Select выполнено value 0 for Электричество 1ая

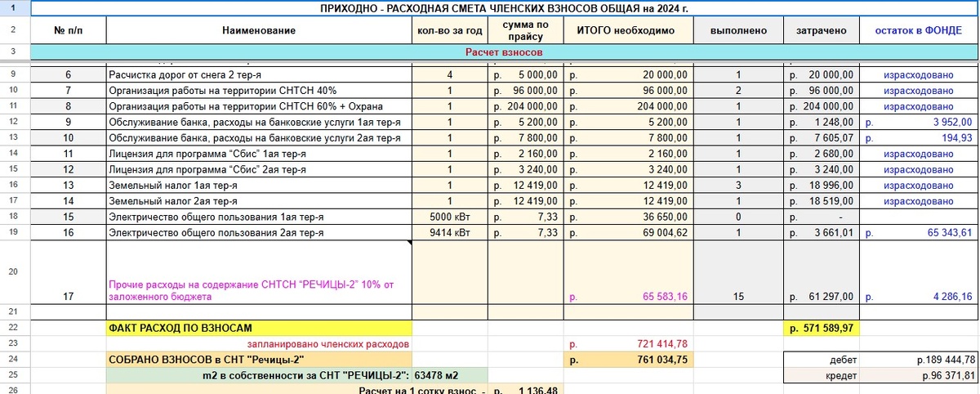pyautogui.click(x=738, y=217)
